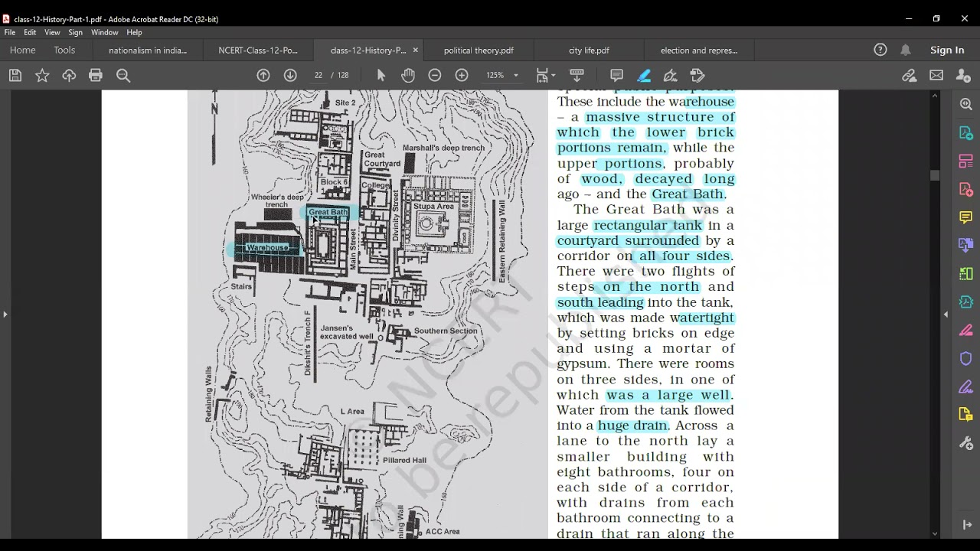Open the pink pen Fill & Sign tool

(x=966, y=330)
